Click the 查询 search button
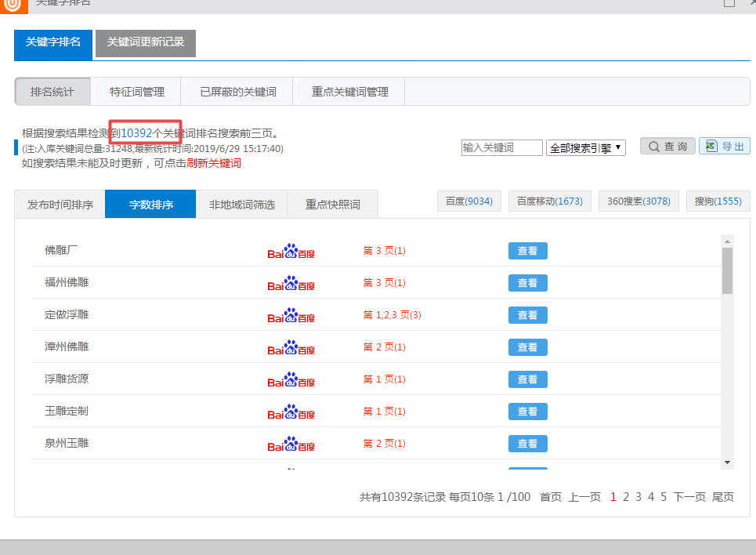The height and width of the screenshot is (555, 756). tap(667, 147)
